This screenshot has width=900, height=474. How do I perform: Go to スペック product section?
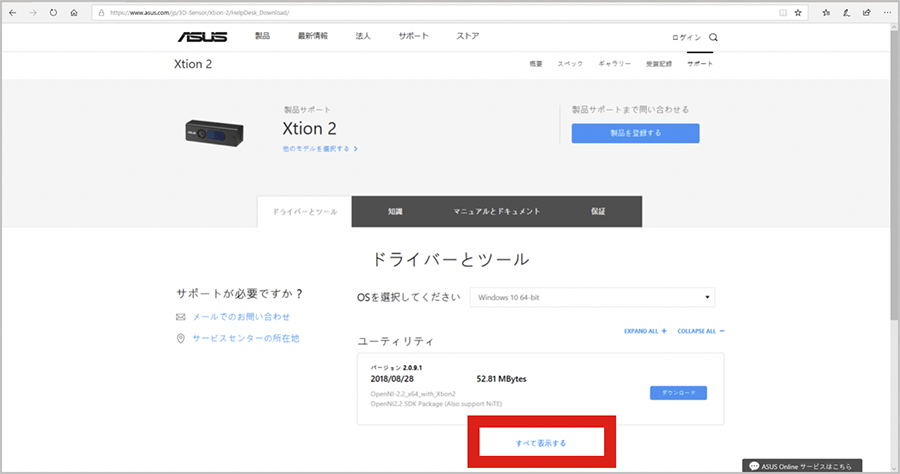570,64
